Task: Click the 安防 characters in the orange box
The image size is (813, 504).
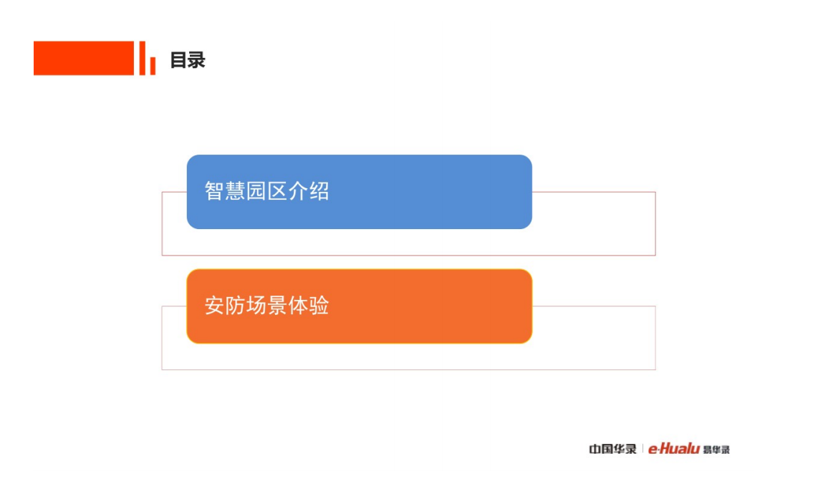Action: (x=225, y=306)
